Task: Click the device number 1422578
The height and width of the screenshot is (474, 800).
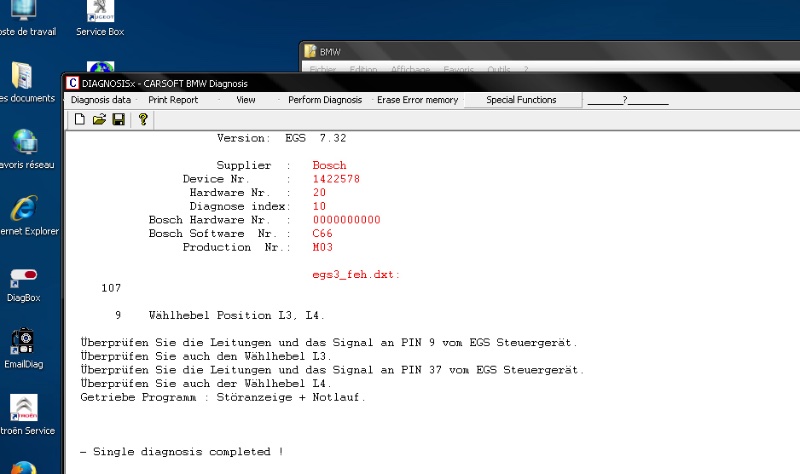Action: [336, 179]
